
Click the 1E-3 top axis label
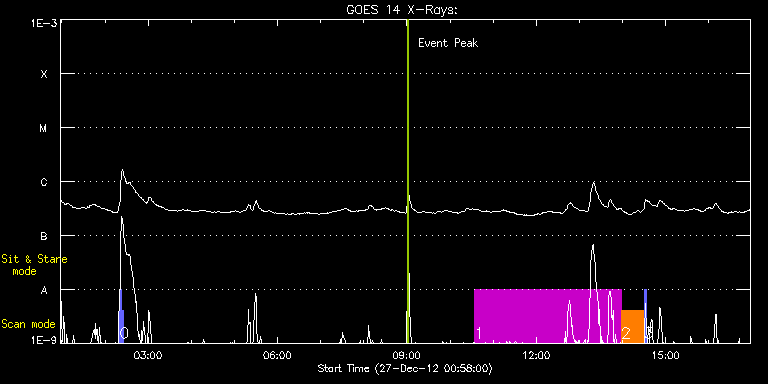click(44, 23)
